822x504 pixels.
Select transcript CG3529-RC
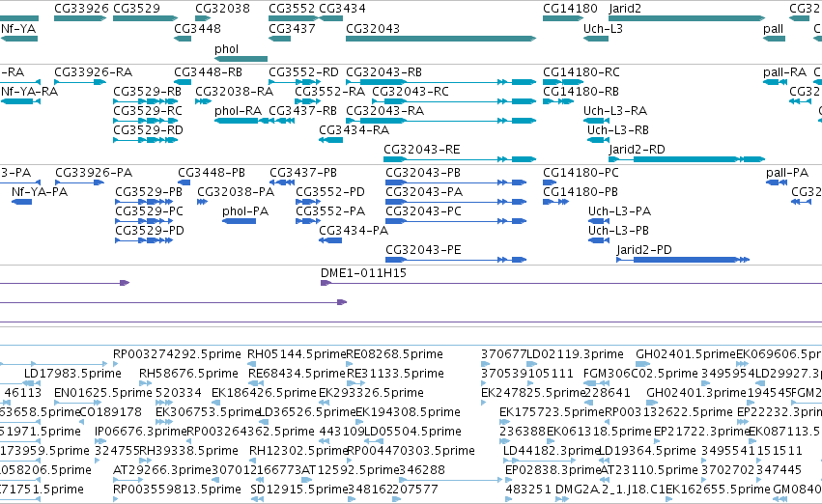[x=148, y=110]
